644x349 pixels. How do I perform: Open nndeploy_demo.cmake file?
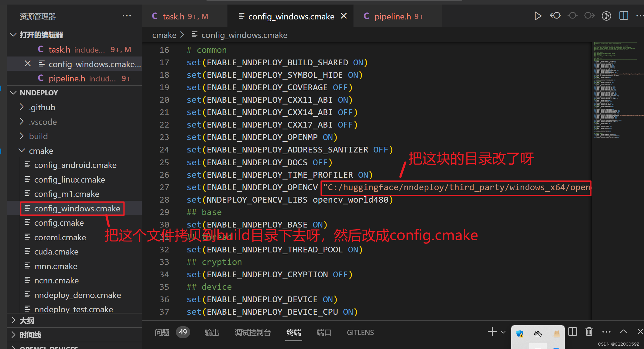(x=77, y=295)
